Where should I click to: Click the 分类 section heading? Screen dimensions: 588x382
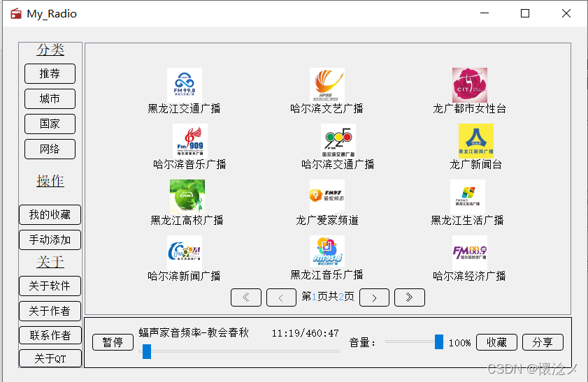[50, 50]
